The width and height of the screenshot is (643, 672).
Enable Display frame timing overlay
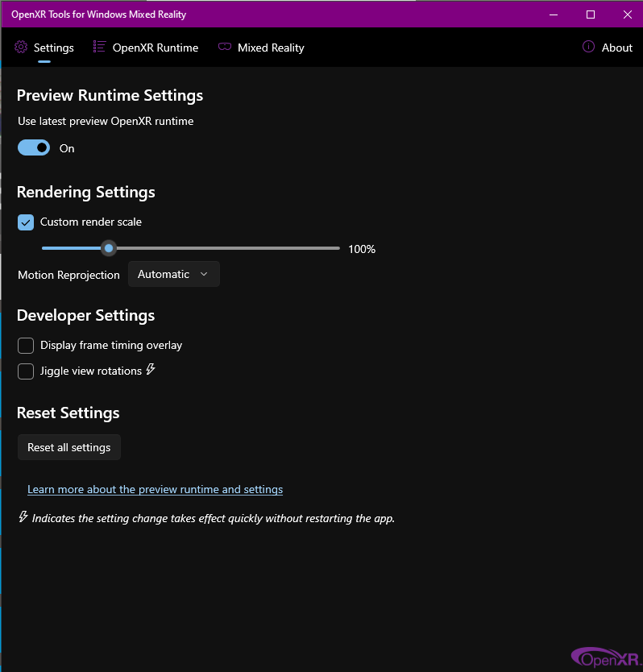[x=26, y=346]
